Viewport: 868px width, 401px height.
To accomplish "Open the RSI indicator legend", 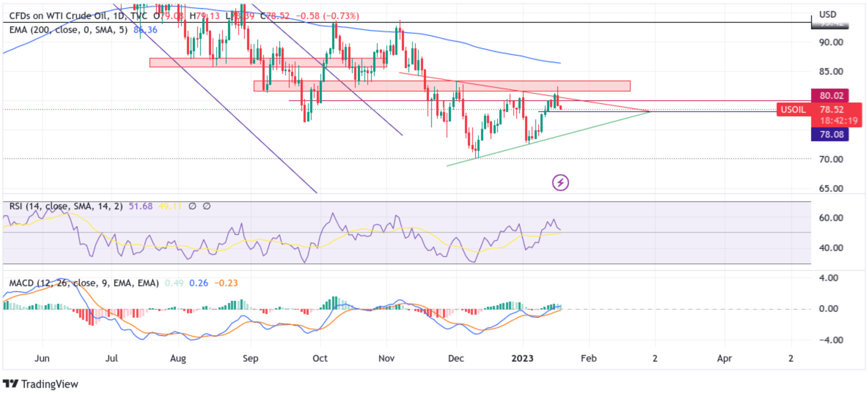I will click(x=66, y=206).
